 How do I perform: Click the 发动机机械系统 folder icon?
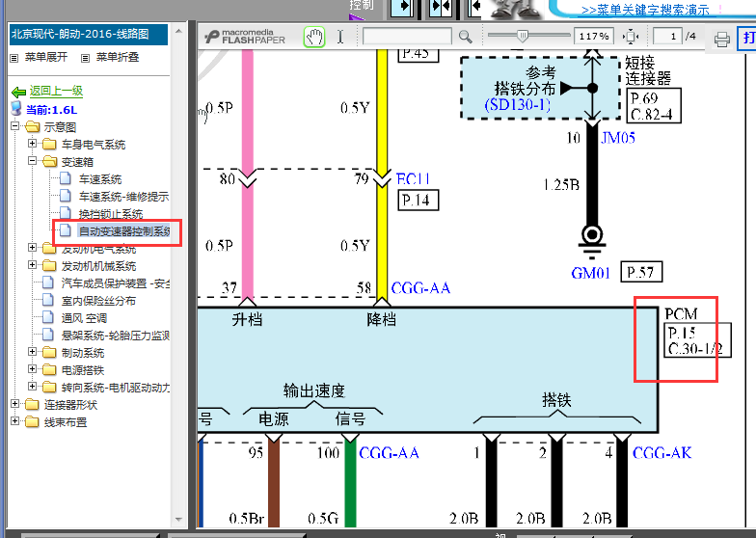coord(50,266)
